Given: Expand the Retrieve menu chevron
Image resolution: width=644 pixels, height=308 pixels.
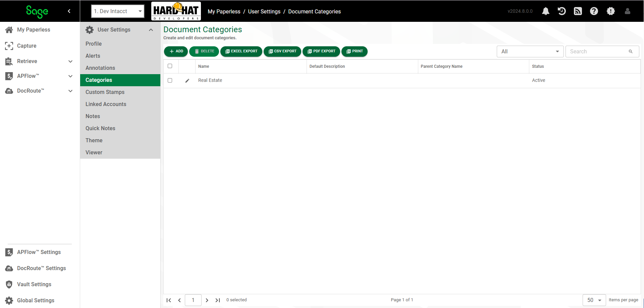Looking at the screenshot, I should 70,61.
